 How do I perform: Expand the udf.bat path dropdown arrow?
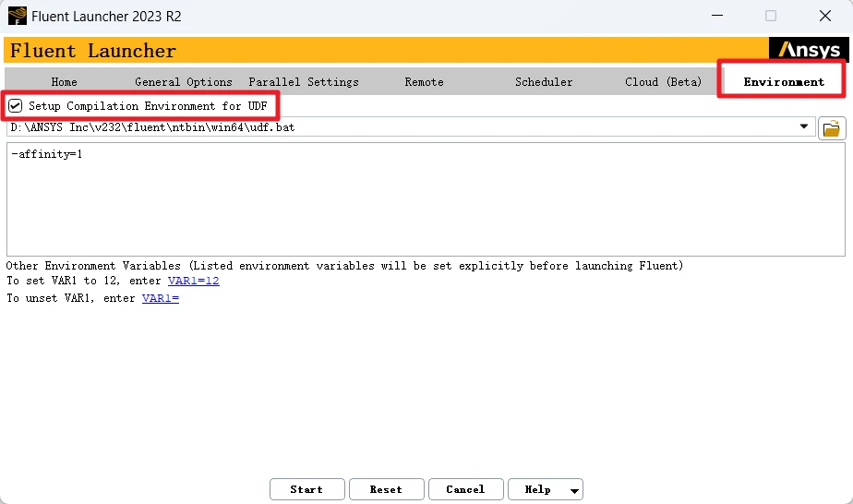click(x=803, y=126)
